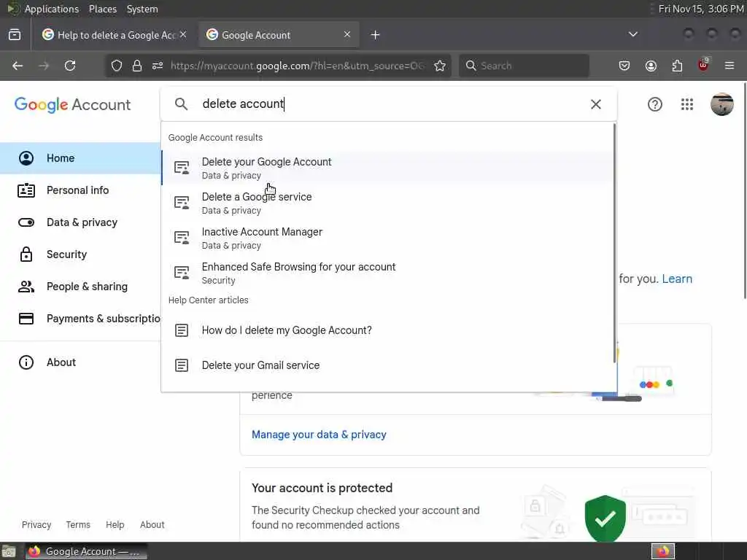This screenshot has width=747, height=560.
Task: Open Security in sidebar
Action: click(80, 254)
